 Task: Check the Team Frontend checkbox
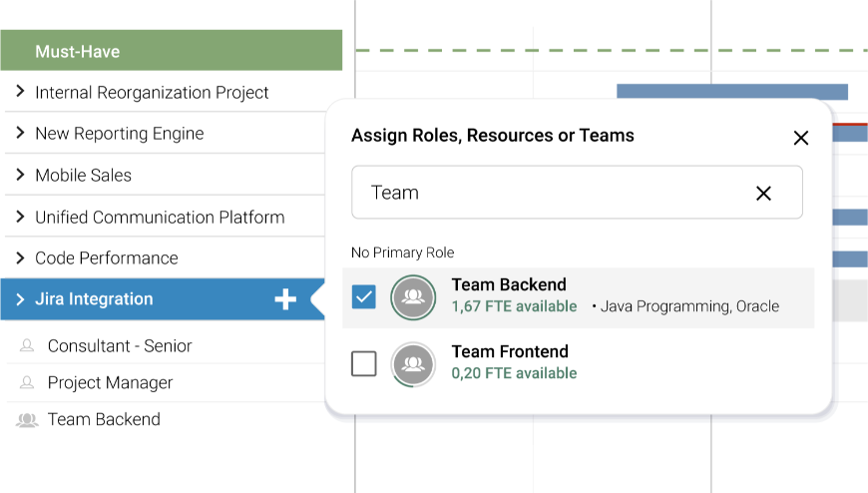click(364, 363)
